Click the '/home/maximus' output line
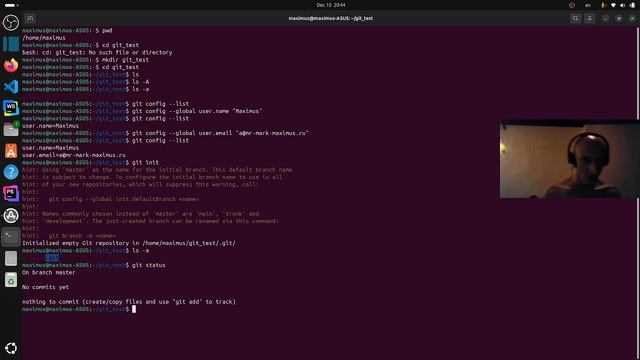The image size is (640, 360). (44, 38)
